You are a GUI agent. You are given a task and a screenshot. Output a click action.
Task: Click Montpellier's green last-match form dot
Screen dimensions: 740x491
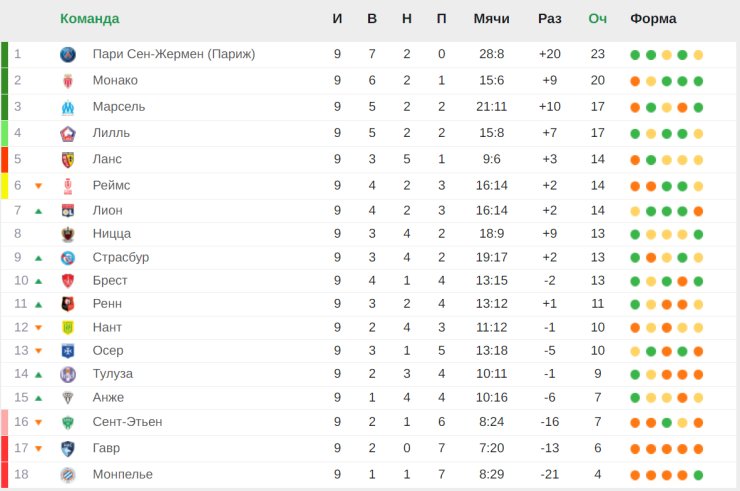click(698, 475)
